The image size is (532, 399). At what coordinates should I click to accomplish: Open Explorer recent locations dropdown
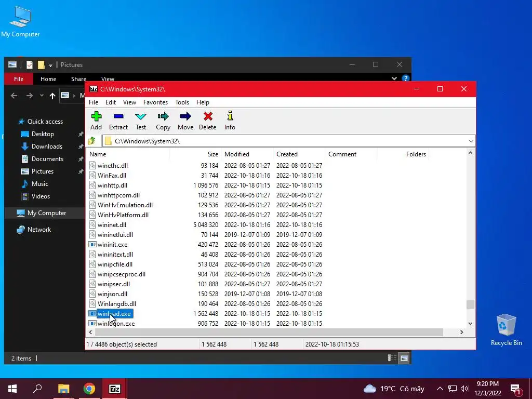[42, 96]
